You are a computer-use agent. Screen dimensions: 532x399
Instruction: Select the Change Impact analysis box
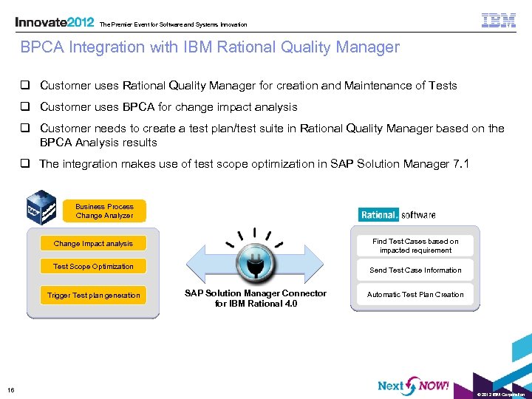coord(93,244)
